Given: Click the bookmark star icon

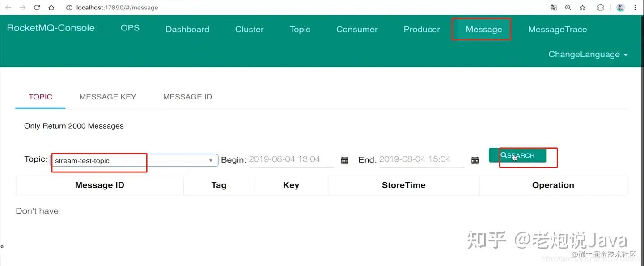Looking at the screenshot, I should pyautogui.click(x=582, y=8).
